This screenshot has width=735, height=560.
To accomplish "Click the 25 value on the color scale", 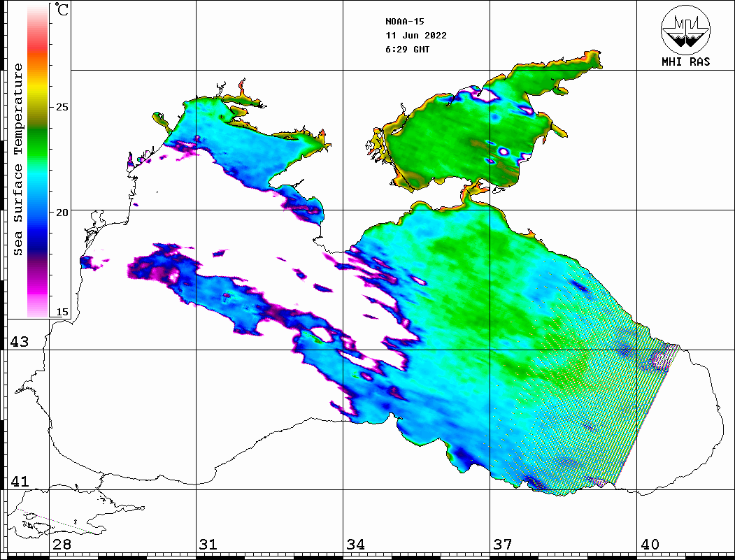I will point(62,107).
